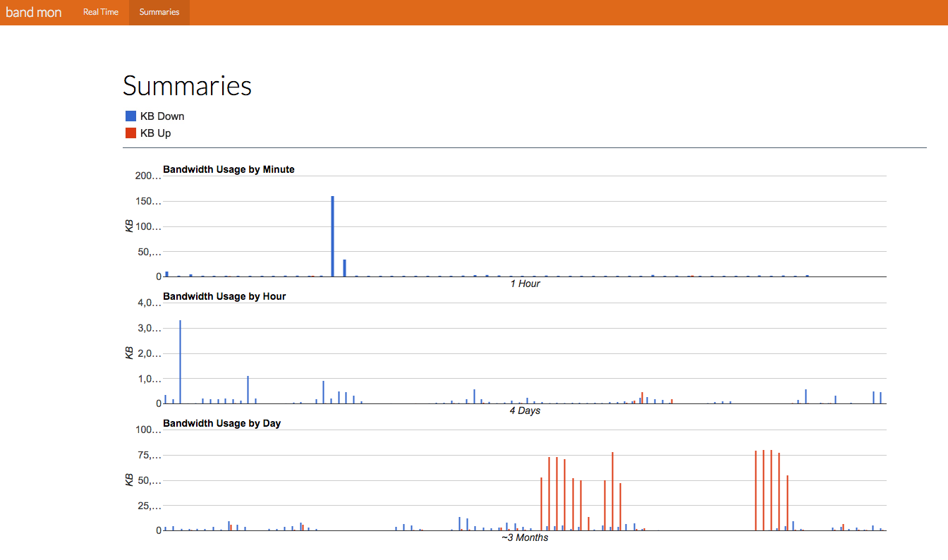Click the Bandwidth Usage by Hour title

pyautogui.click(x=224, y=296)
